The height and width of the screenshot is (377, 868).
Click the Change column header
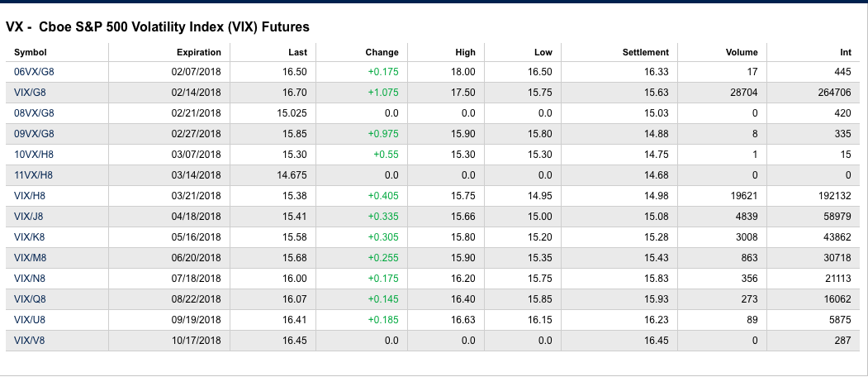click(382, 52)
